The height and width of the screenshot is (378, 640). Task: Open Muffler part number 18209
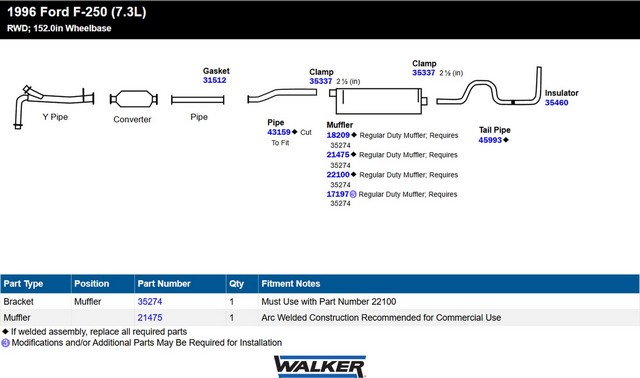[x=338, y=135]
